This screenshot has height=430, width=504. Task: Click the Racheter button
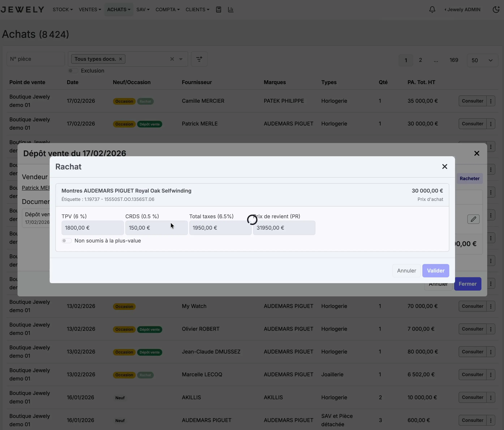click(469, 178)
